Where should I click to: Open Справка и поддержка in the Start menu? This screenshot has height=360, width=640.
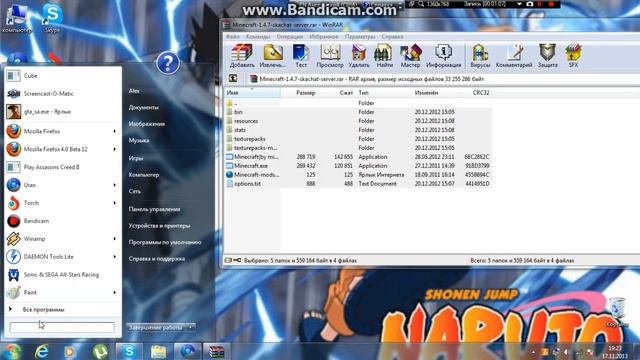pos(157,258)
